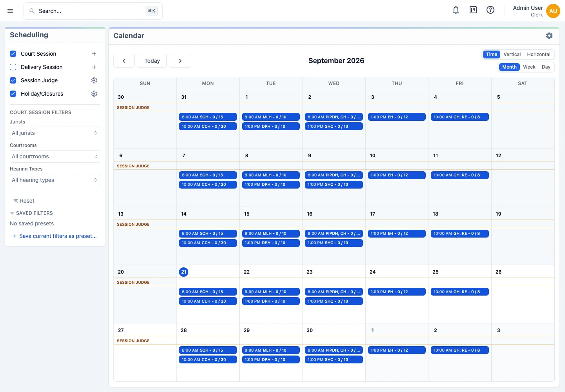Go to previous month with left chevron

[124, 61]
